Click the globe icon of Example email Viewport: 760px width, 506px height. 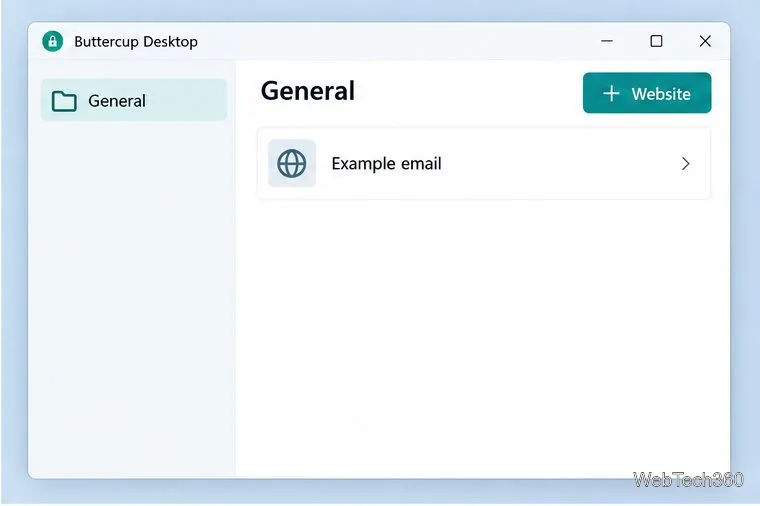point(292,163)
